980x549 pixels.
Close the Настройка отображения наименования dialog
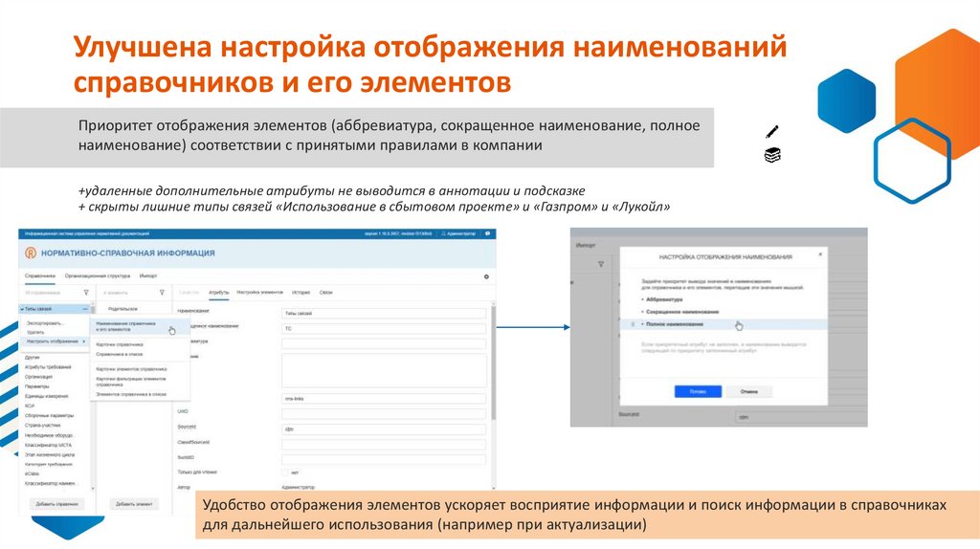(x=820, y=254)
